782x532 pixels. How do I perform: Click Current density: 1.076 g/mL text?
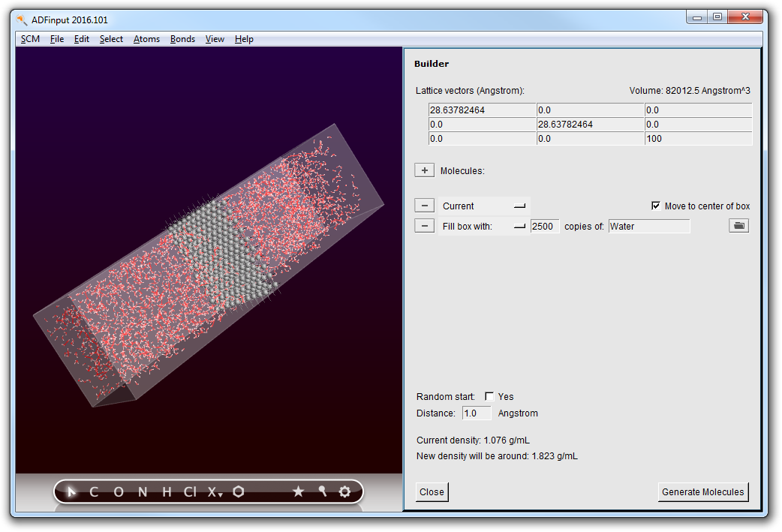point(473,440)
